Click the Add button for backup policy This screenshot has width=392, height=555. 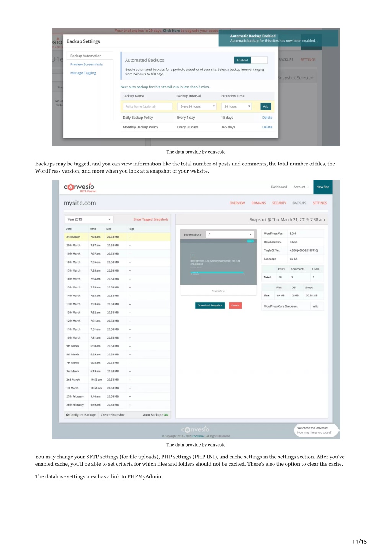(266, 106)
